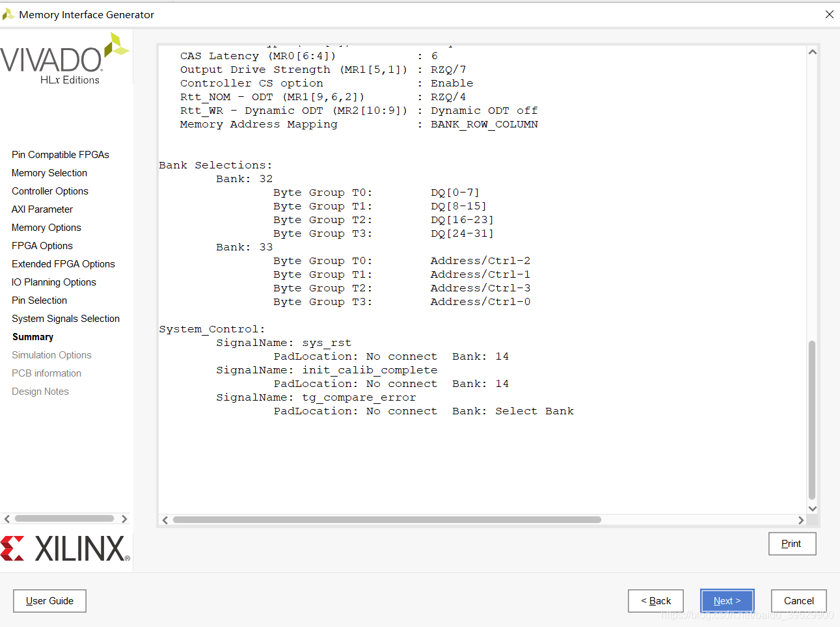Screen dimensions: 840x627
Task: Click sidebar horizontal scrollbar left arrow
Action: pos(7,518)
